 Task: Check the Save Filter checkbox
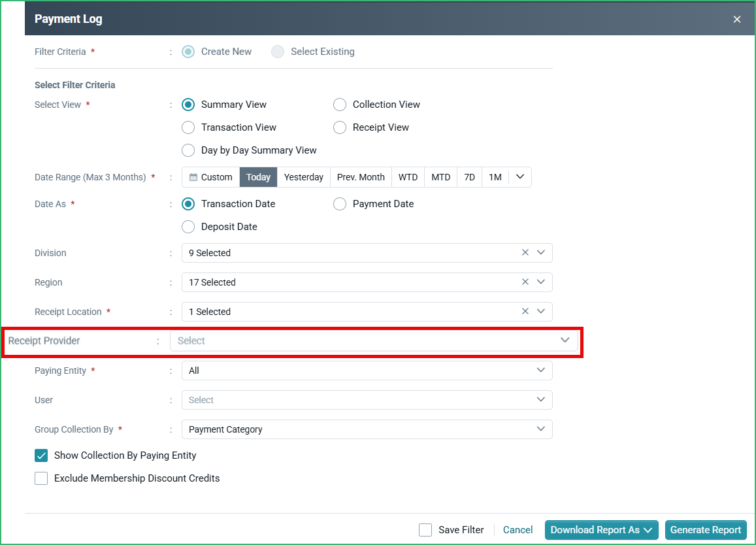(425, 530)
